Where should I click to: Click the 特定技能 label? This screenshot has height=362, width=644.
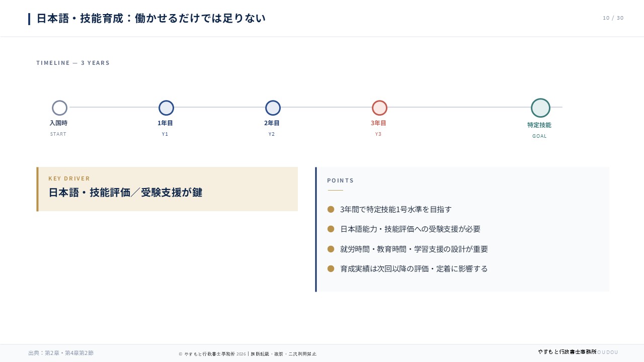point(539,125)
